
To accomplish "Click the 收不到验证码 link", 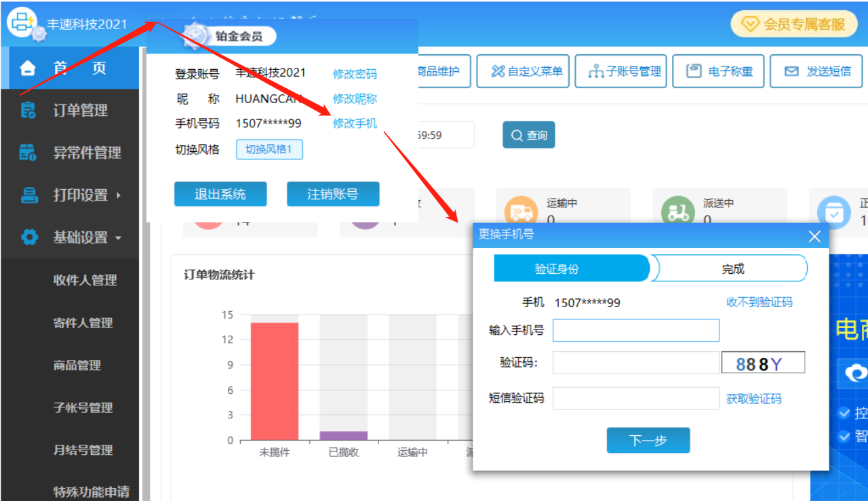I will (x=759, y=302).
